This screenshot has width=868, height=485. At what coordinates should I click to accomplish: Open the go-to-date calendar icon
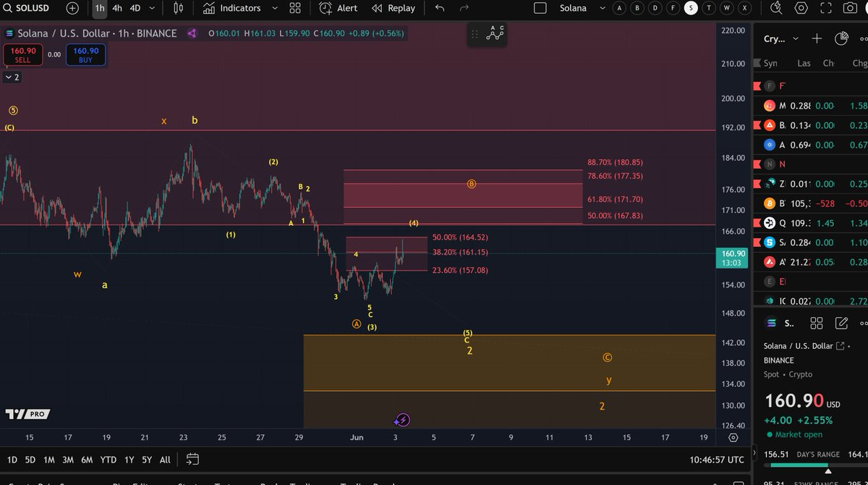coord(192,459)
